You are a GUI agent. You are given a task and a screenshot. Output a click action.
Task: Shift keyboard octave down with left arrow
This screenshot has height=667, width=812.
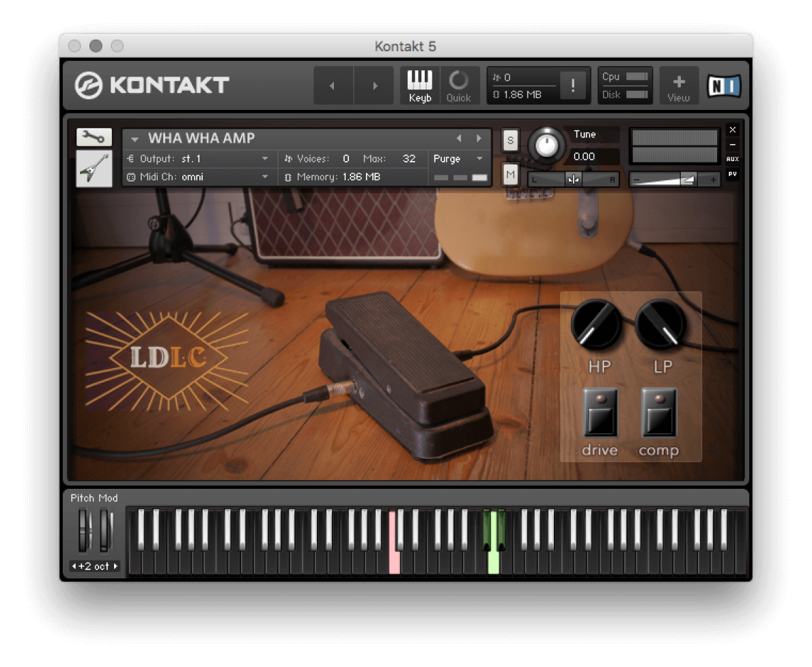(74, 567)
